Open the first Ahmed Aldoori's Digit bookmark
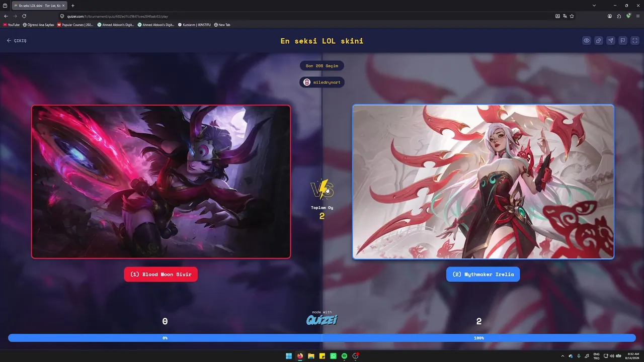644x362 pixels. 116,25
